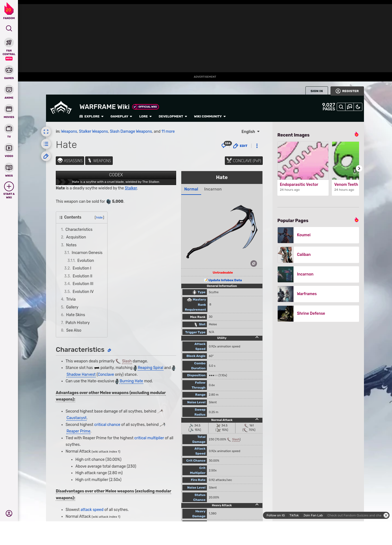This screenshot has height=545, width=392.
Task: Click the Sign In button
Action: pyautogui.click(x=317, y=91)
